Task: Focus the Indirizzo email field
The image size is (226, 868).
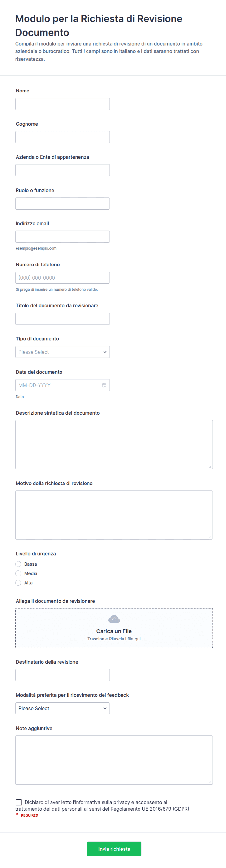Action: point(62,237)
